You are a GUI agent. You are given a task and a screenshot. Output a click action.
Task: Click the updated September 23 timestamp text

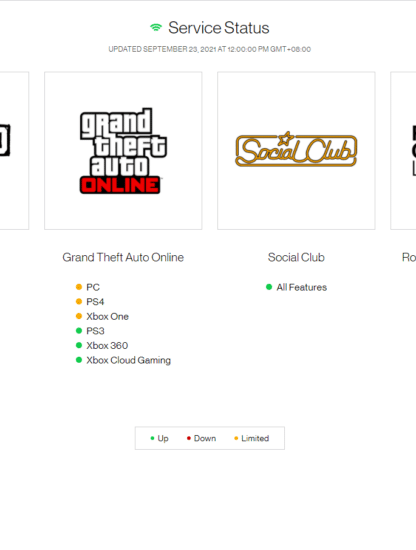(x=209, y=49)
